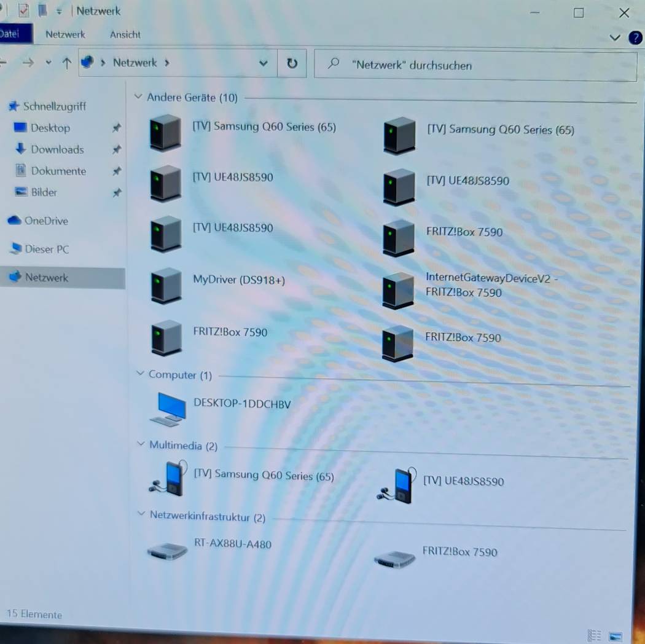Expand the ribbon with the chevron

coord(615,37)
